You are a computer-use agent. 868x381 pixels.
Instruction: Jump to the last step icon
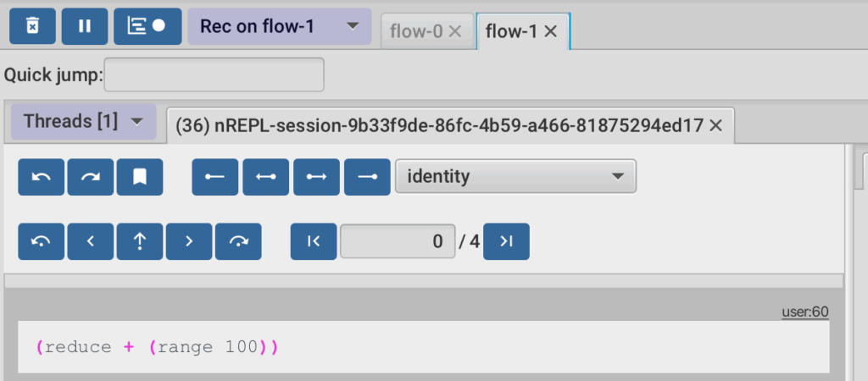coord(506,241)
